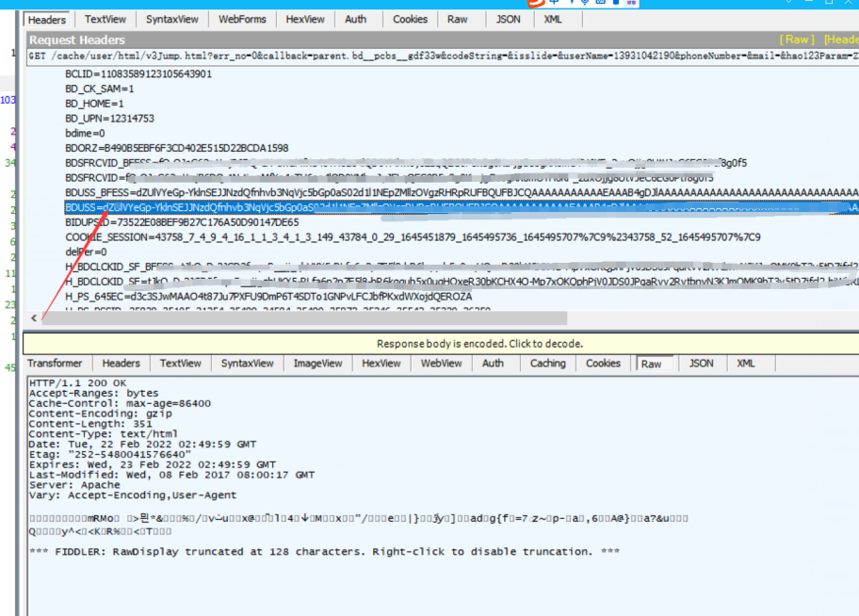The width and height of the screenshot is (859, 616).
Task: Select BD_UPN=12314753 cookie row
Action: click(109, 119)
